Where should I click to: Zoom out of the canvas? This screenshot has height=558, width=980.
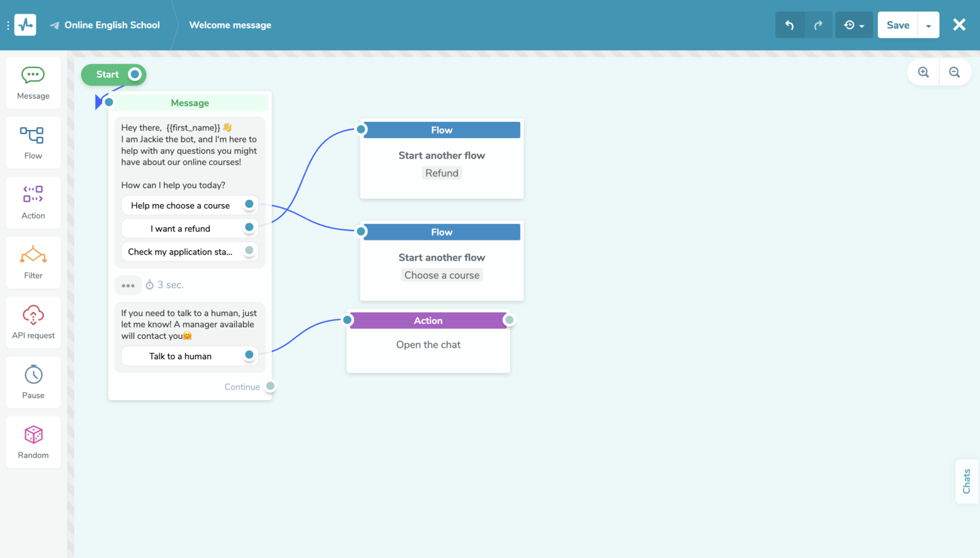[x=954, y=72]
